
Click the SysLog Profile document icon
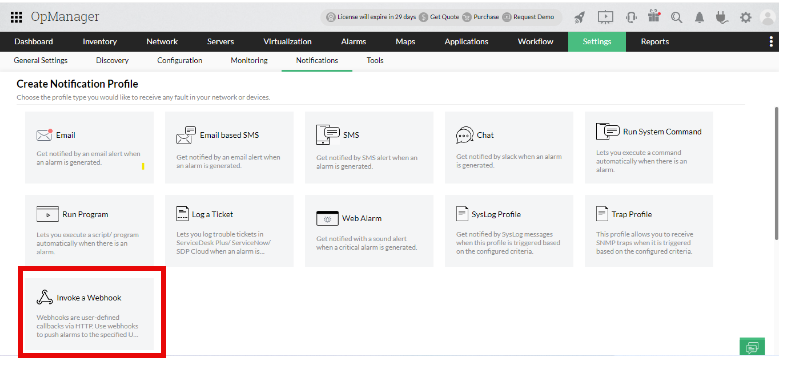[462, 214]
